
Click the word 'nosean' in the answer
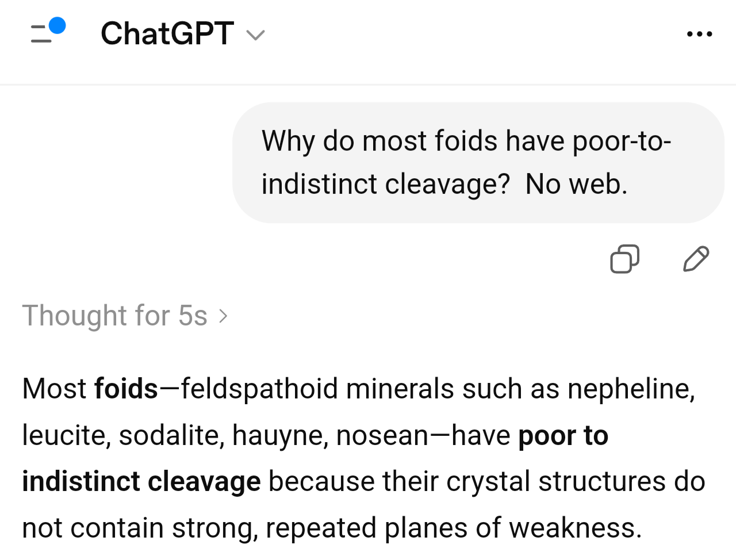pyautogui.click(x=382, y=436)
